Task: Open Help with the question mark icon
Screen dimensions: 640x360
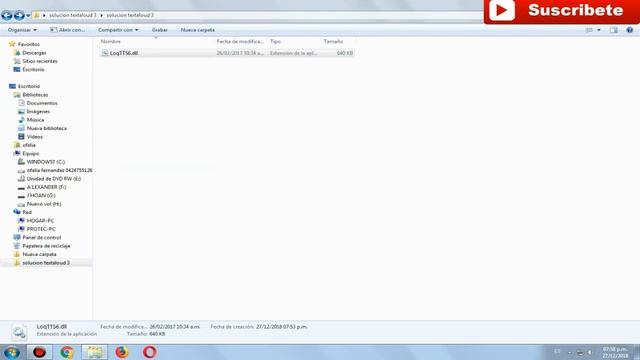Action: tap(629, 30)
